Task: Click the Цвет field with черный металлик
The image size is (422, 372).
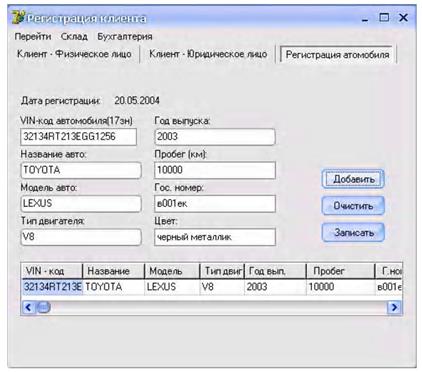Action: click(x=215, y=237)
